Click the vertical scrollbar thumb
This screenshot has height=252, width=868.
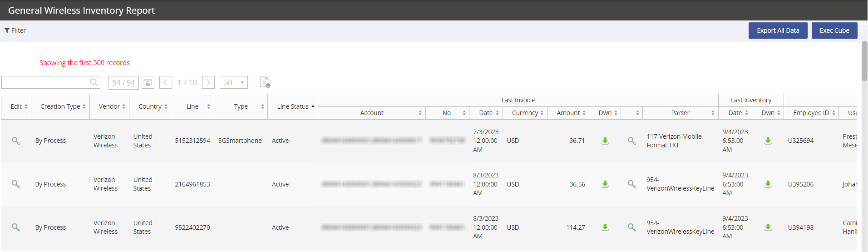point(864,62)
